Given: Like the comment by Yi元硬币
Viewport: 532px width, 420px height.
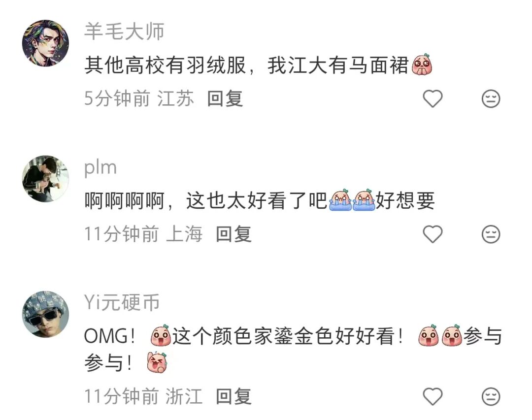Looking at the screenshot, I should pos(432,396).
